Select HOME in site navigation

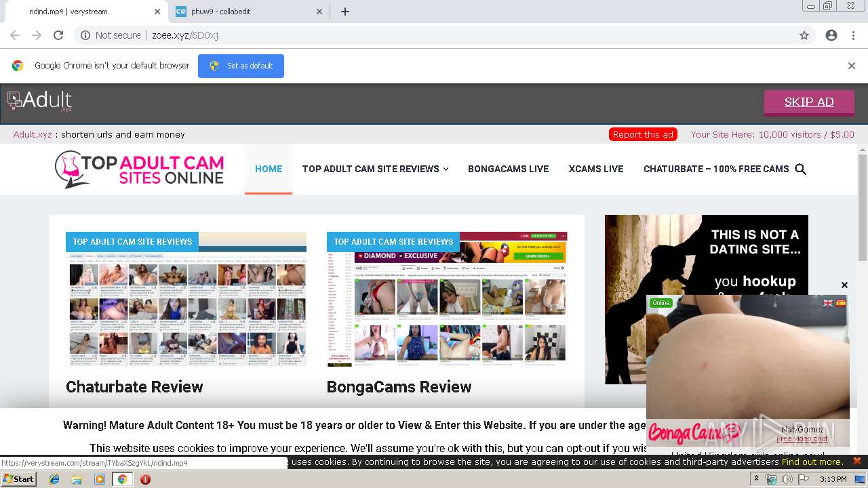(269, 169)
